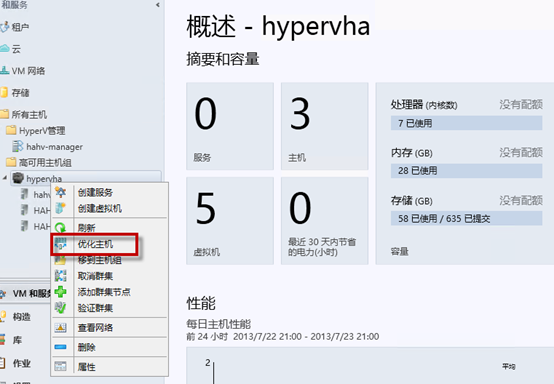Screen dimensions: 554x384
Task: Click the green 刷新 refresh icon
Action: coord(60,228)
